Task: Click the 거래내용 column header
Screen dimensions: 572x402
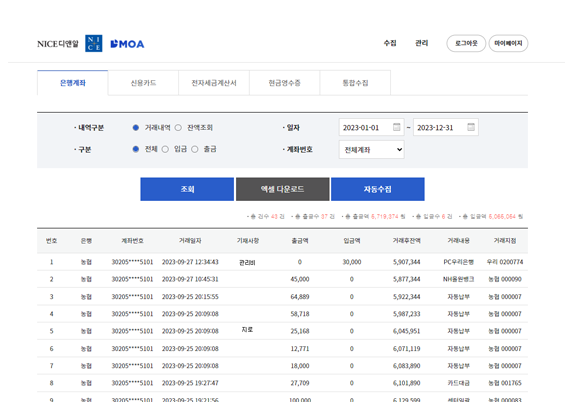Action: (459, 241)
